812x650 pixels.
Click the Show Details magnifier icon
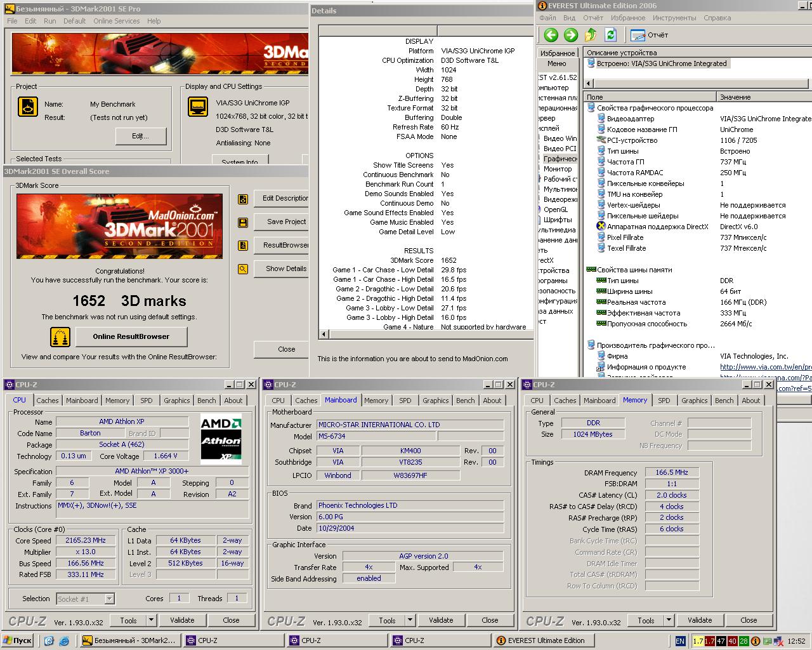point(243,269)
